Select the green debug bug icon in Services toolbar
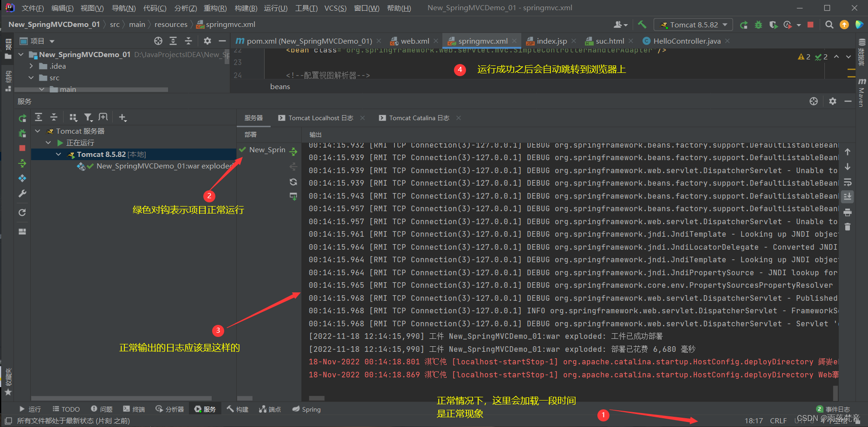Viewport: 868px width, 427px height. [22, 133]
